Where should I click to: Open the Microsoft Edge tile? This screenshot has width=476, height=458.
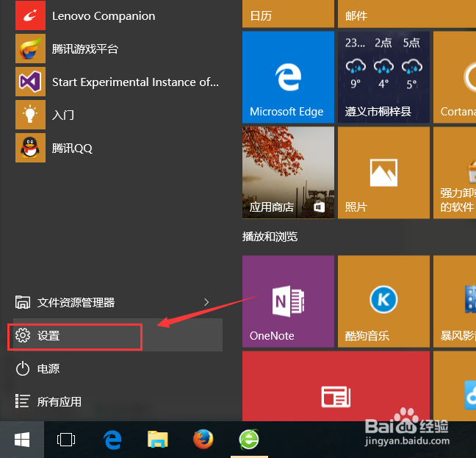pyautogui.click(x=288, y=77)
